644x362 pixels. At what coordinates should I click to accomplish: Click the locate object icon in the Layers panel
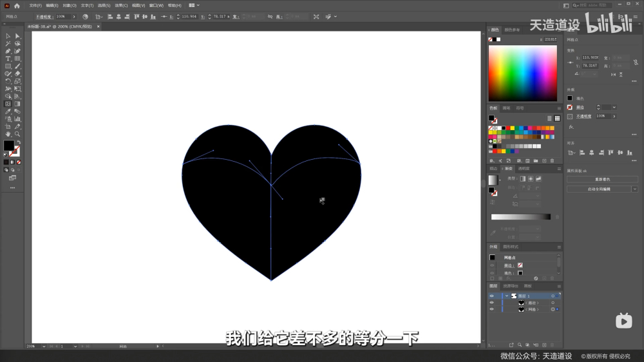pyautogui.click(x=520, y=345)
